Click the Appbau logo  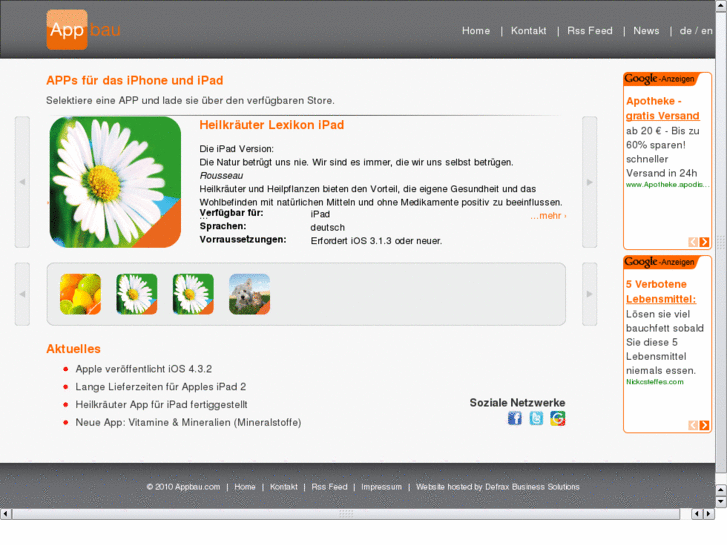[x=83, y=30]
